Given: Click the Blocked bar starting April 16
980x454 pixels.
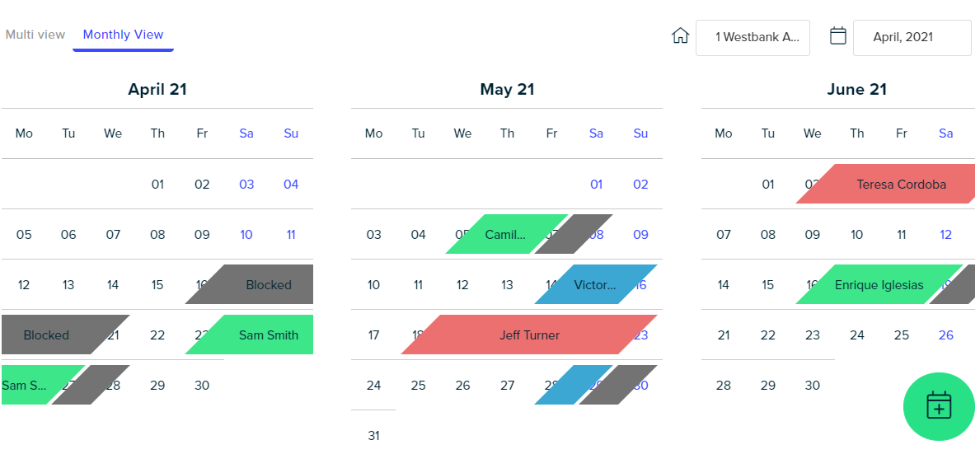Looking at the screenshot, I should (250, 285).
